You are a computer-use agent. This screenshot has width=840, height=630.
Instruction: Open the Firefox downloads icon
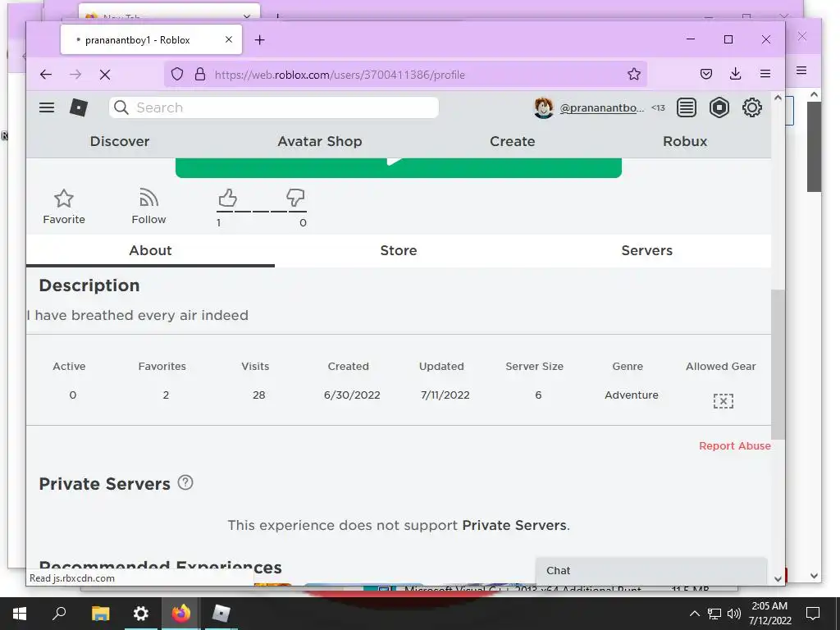click(736, 74)
